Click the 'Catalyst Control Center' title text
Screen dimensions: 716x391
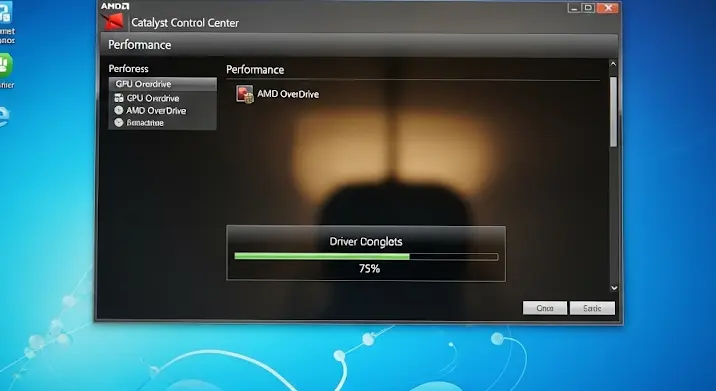(x=185, y=23)
